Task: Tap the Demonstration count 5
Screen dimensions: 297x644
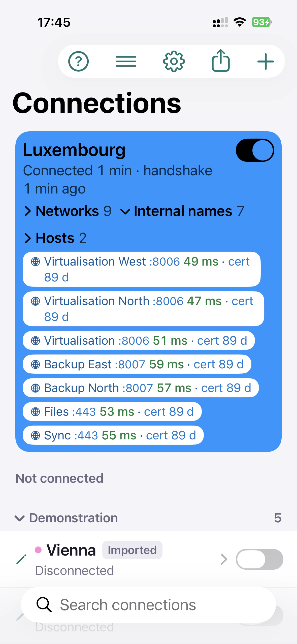Action: pos(278,518)
